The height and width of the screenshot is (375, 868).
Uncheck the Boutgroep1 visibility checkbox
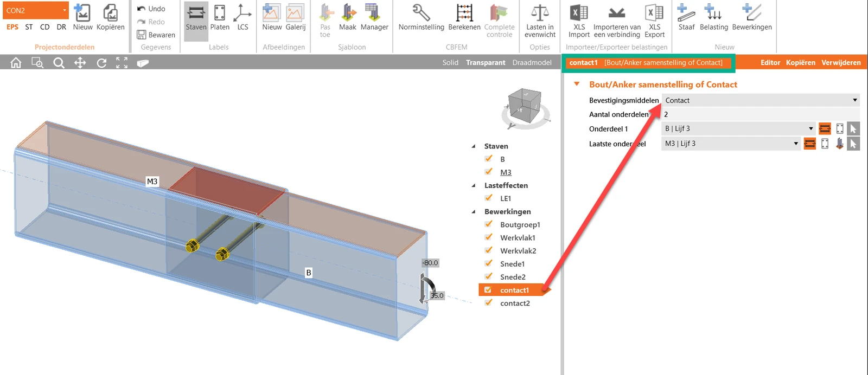488,224
